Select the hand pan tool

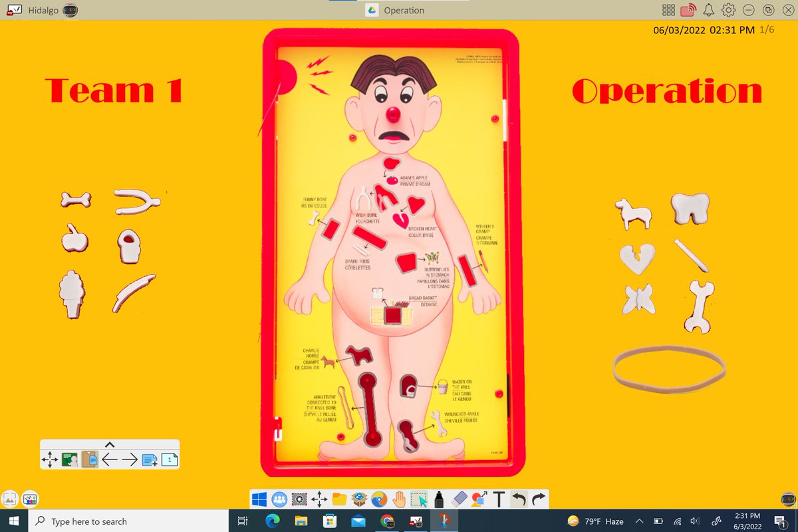point(400,499)
